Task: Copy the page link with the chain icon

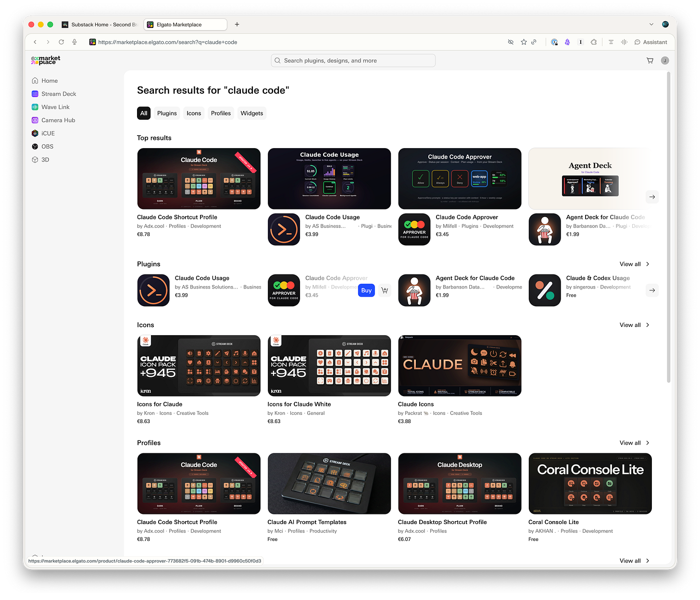Action: (534, 42)
